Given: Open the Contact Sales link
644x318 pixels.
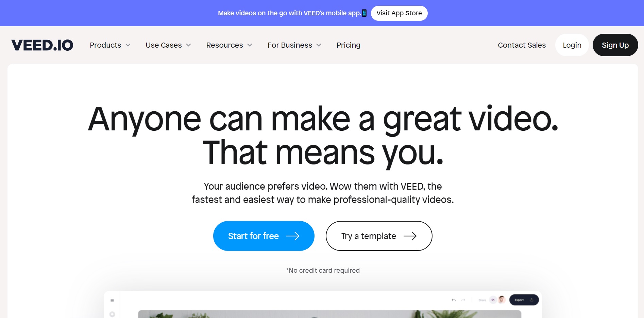Looking at the screenshot, I should pos(522,45).
